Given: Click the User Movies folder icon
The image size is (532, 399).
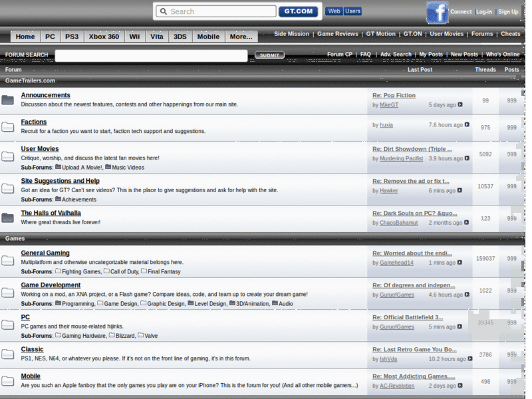Looking at the screenshot, I should point(7,156).
